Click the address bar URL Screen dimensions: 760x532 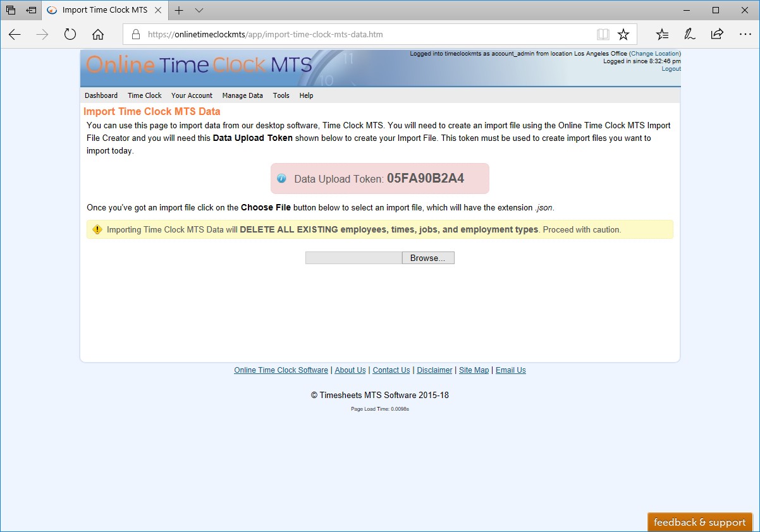coord(266,34)
